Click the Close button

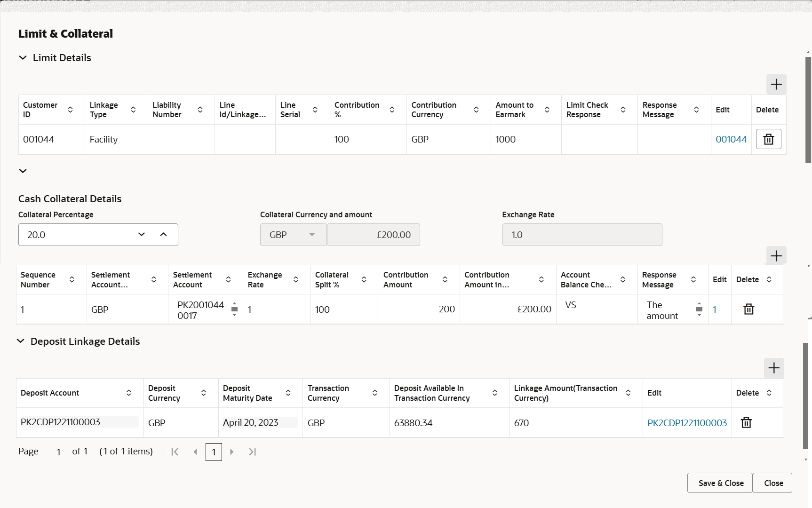tap(773, 483)
